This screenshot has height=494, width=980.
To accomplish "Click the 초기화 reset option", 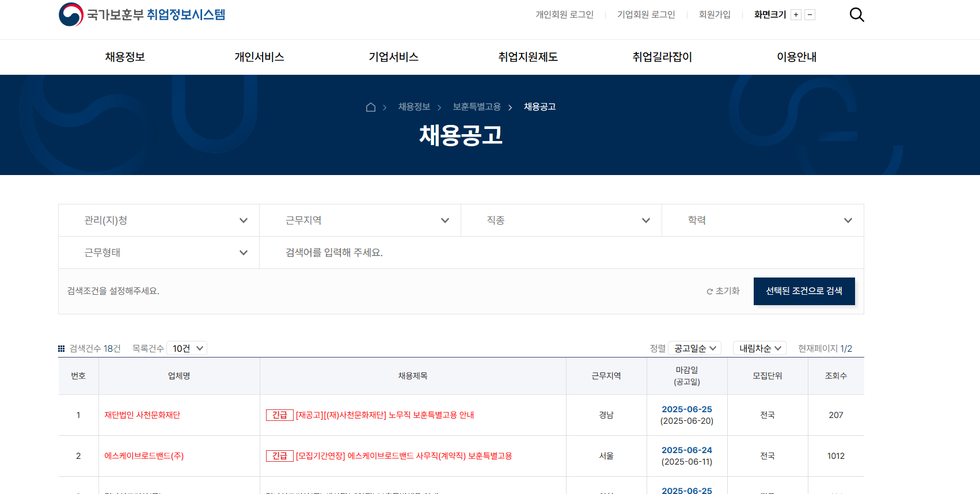I will coord(723,291).
